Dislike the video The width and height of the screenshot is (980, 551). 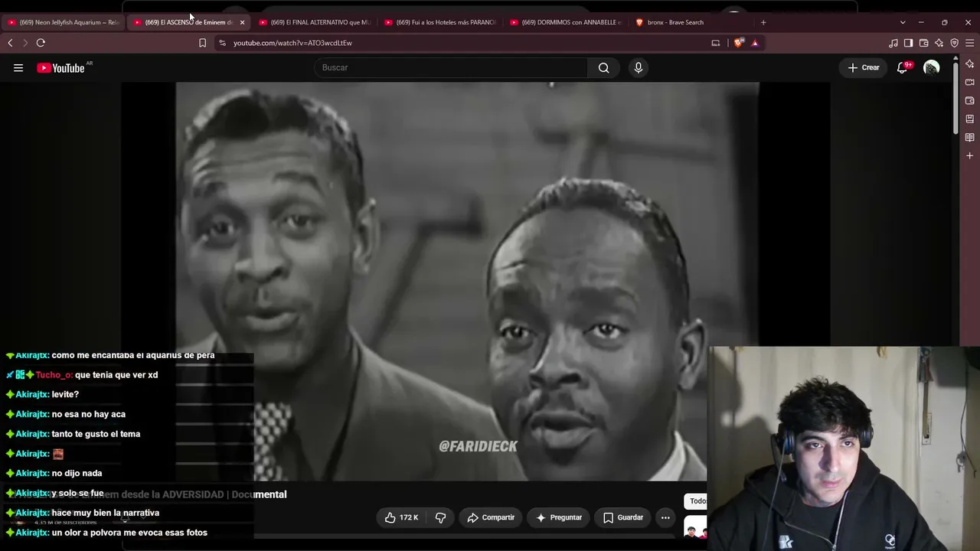point(441,518)
